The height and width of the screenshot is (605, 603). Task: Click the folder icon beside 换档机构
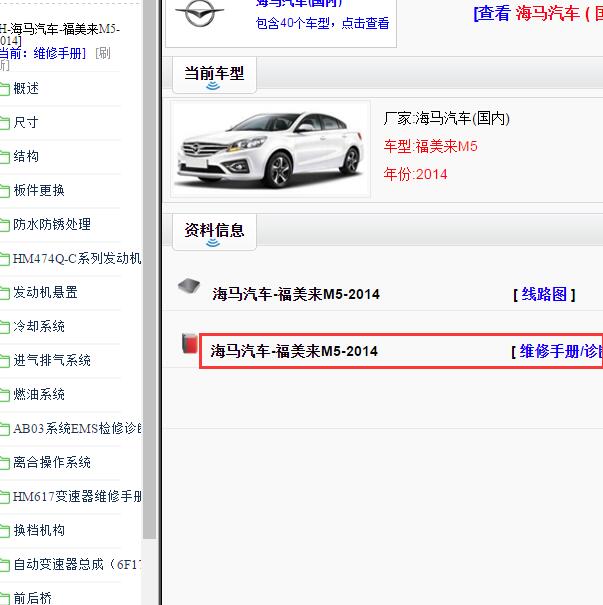tap(5, 531)
